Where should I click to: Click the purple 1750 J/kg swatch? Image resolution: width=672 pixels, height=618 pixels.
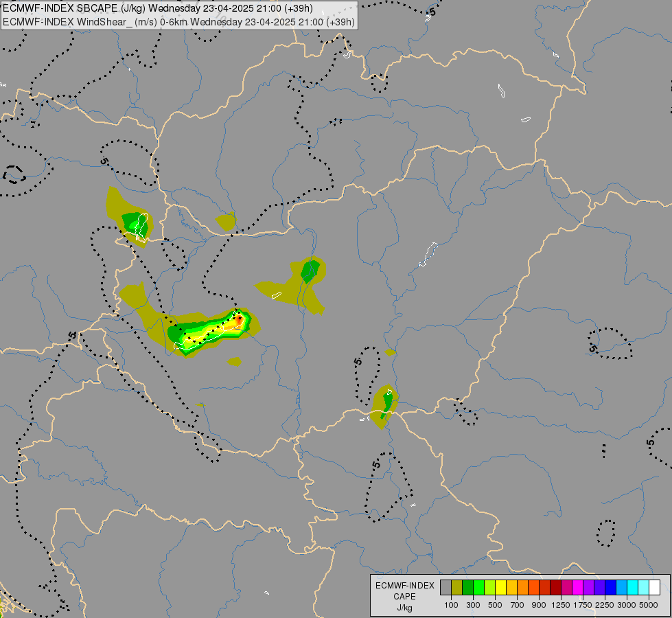(588, 587)
